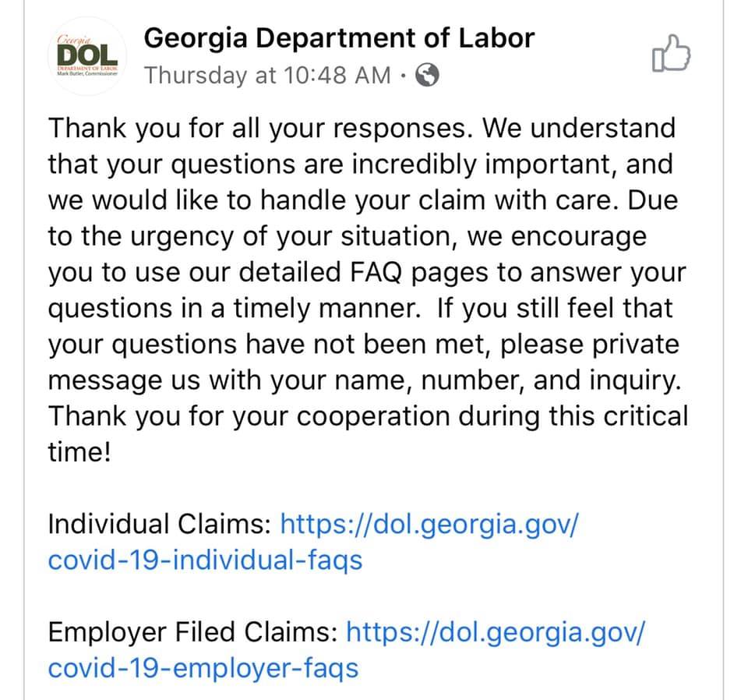Screen dimensions: 748x700
Task: Like the page with thumbs-up icon
Action: point(671,54)
